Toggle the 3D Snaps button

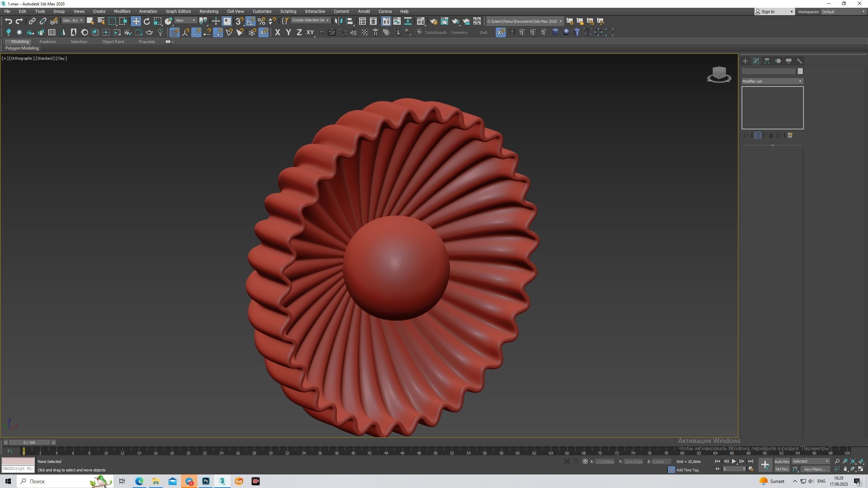click(239, 21)
